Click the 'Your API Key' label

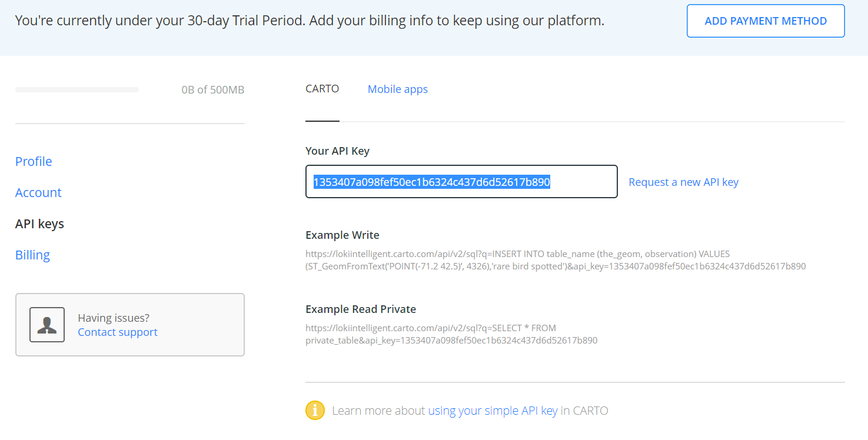coord(337,151)
